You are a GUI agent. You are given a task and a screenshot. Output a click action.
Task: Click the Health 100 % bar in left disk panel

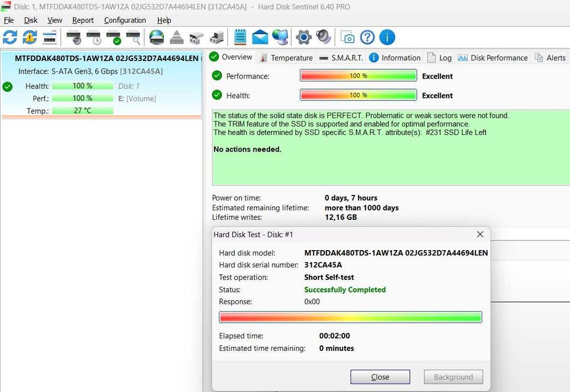point(83,85)
